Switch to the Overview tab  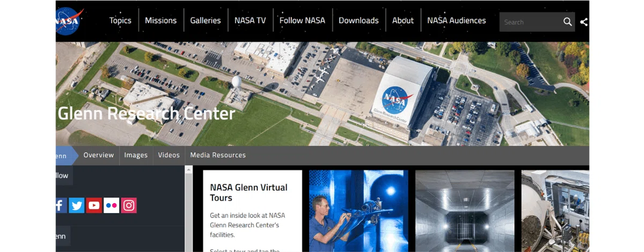pyautogui.click(x=99, y=155)
